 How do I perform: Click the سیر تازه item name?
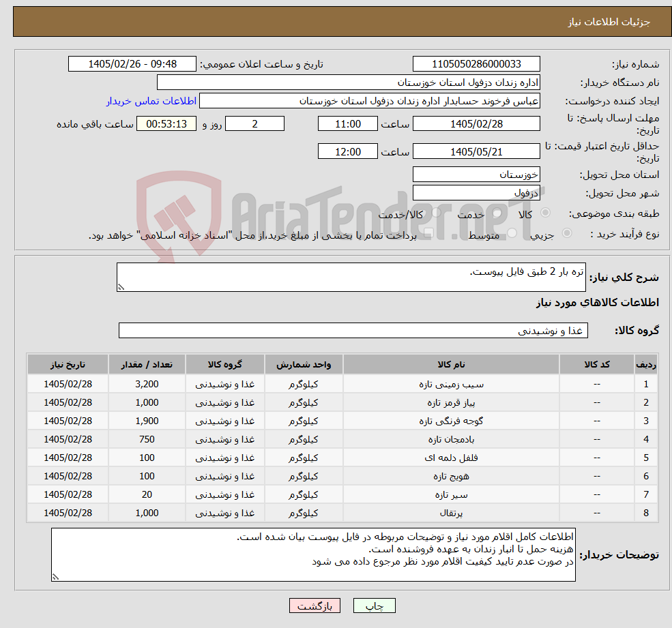pyautogui.click(x=451, y=495)
